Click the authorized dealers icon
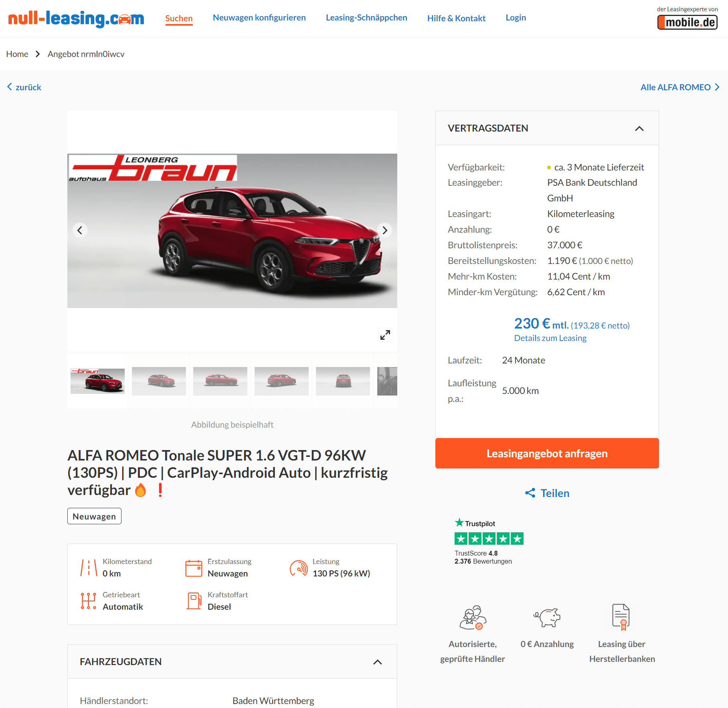728x708 pixels. tap(473, 617)
